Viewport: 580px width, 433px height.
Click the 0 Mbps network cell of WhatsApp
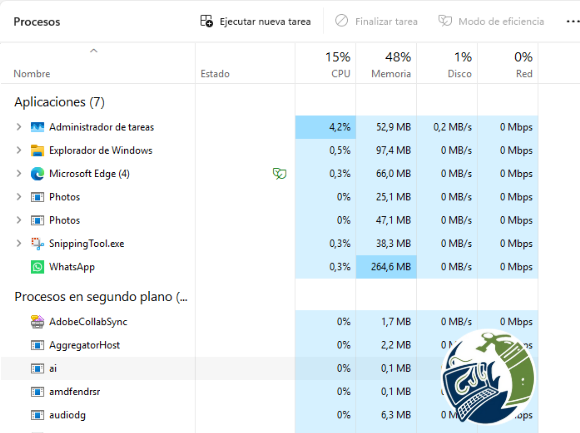(508, 267)
